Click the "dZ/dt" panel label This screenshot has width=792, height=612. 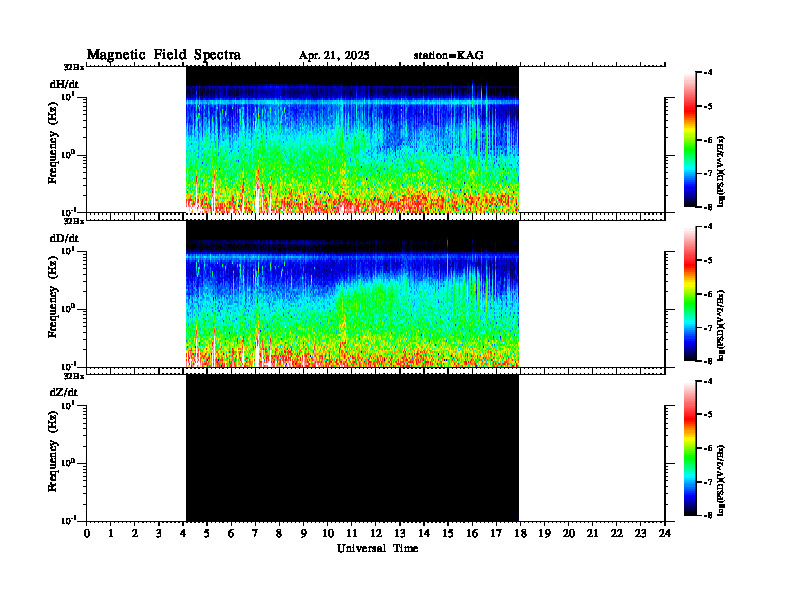tap(64, 392)
